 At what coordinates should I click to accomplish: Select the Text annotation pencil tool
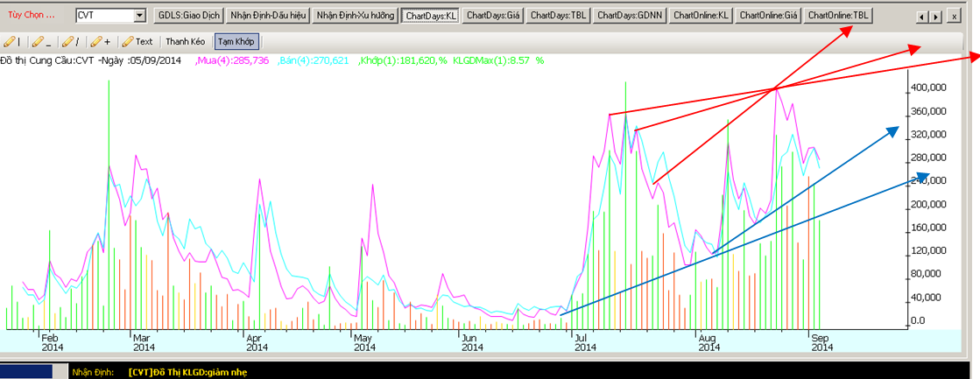pyautogui.click(x=137, y=42)
